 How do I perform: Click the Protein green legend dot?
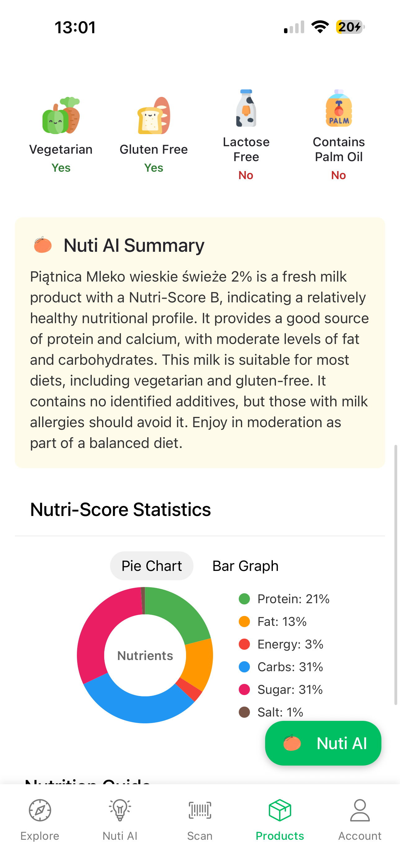coord(244,599)
